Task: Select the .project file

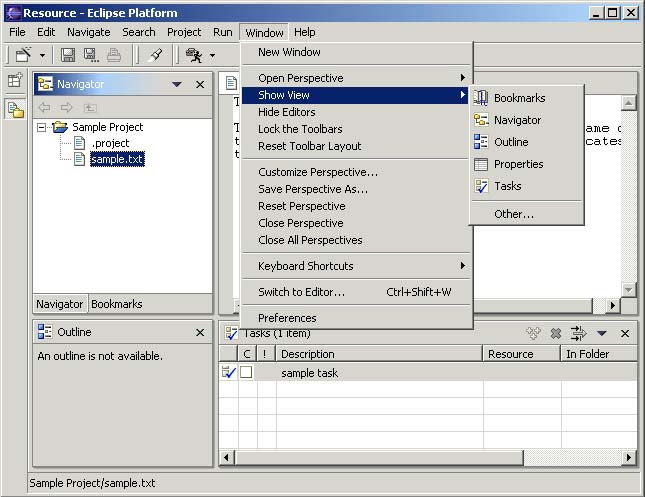Action: tap(110, 143)
